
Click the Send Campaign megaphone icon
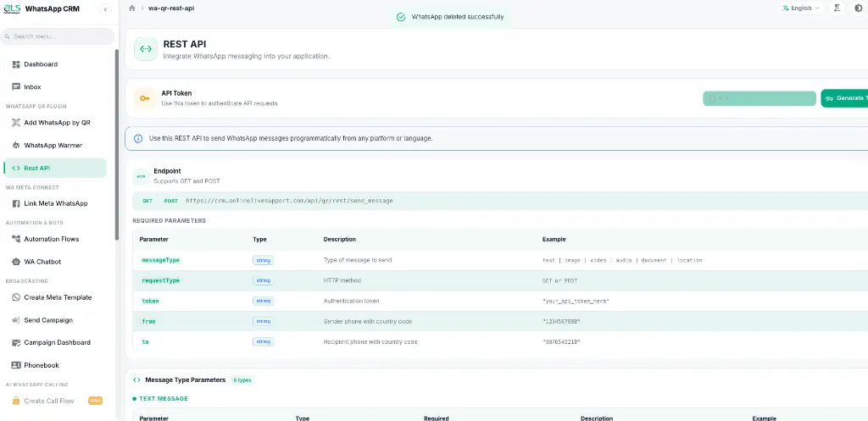click(x=16, y=320)
